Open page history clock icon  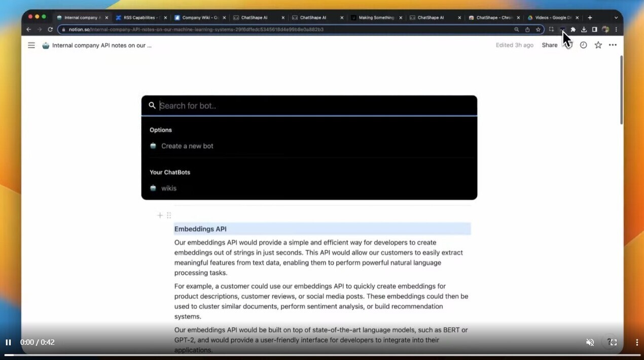[x=583, y=45]
